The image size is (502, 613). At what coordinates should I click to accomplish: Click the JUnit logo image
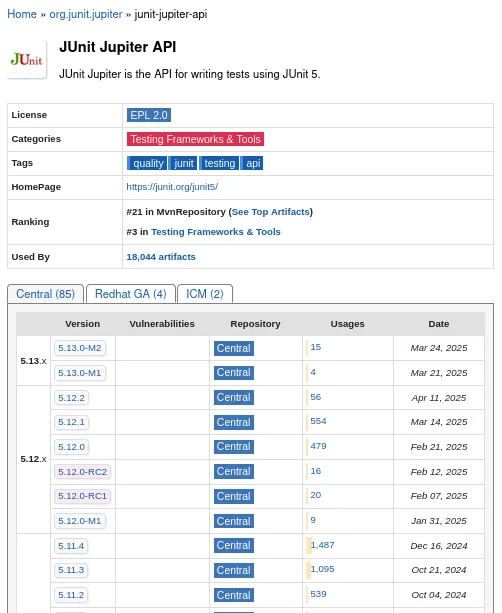coord(27,60)
